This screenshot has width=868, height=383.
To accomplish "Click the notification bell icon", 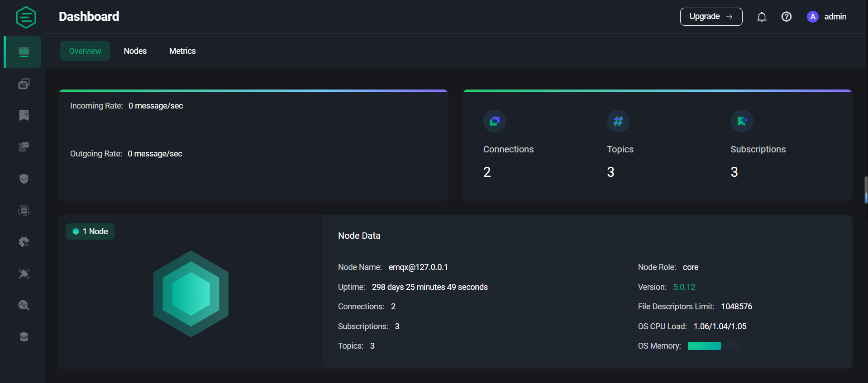I will pyautogui.click(x=762, y=17).
